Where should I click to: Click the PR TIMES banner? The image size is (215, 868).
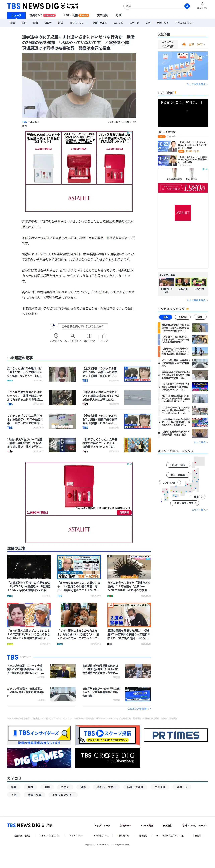tap(176, 735)
